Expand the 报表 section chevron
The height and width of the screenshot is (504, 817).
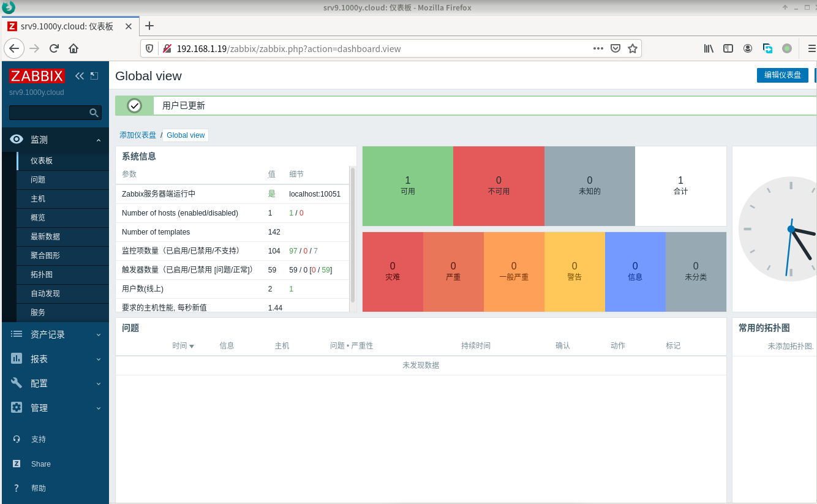pos(98,358)
